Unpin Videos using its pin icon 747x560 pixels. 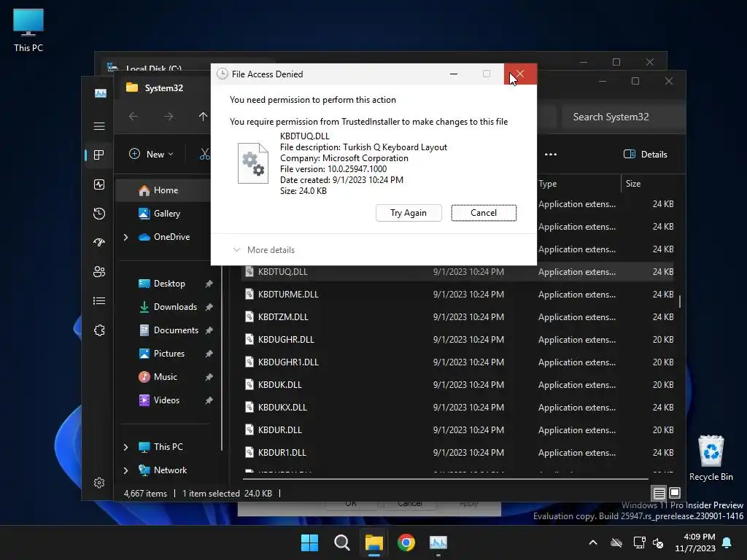209,400
